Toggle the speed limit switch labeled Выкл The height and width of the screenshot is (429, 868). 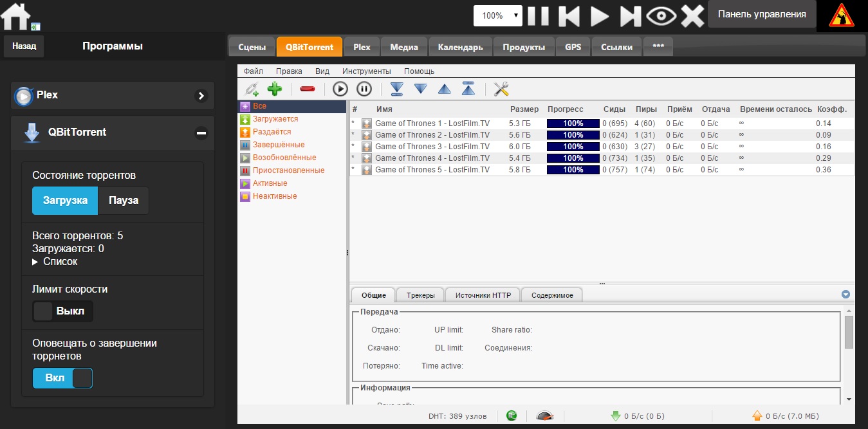pos(62,311)
